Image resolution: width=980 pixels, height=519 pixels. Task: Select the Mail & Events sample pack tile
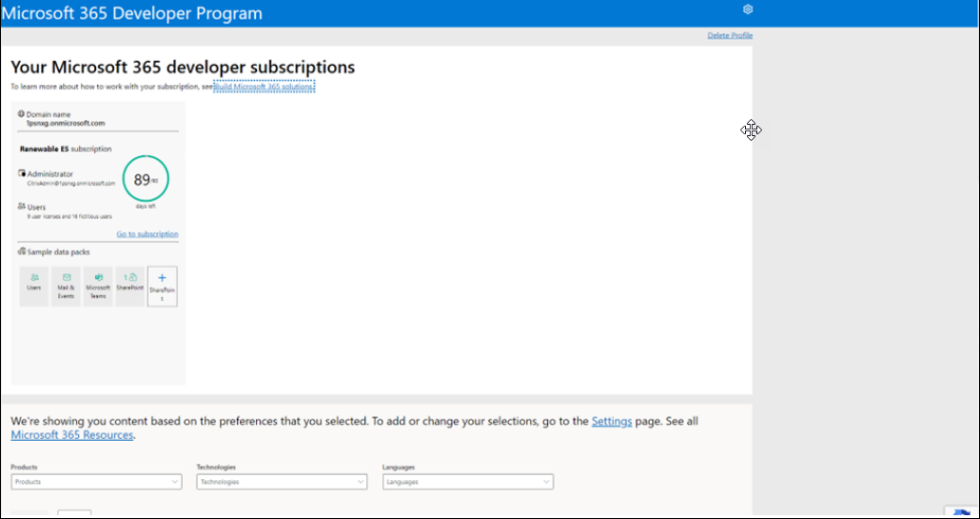[67, 287]
